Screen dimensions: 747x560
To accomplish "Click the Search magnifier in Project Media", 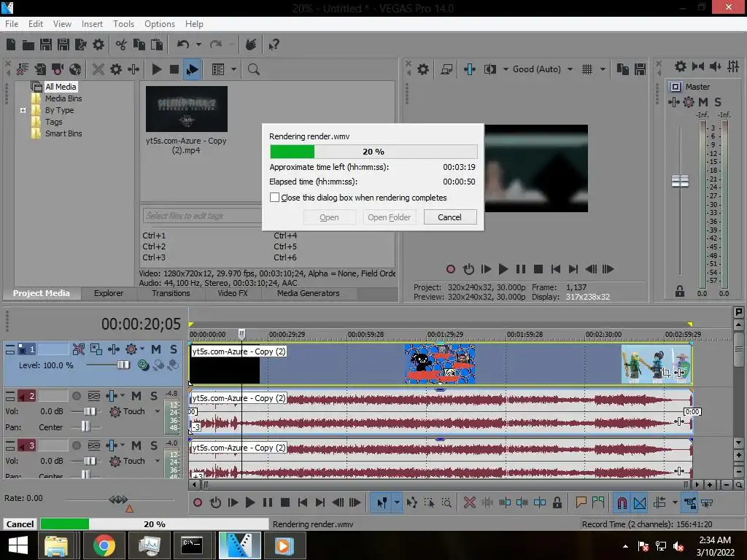I will pyautogui.click(x=253, y=69).
